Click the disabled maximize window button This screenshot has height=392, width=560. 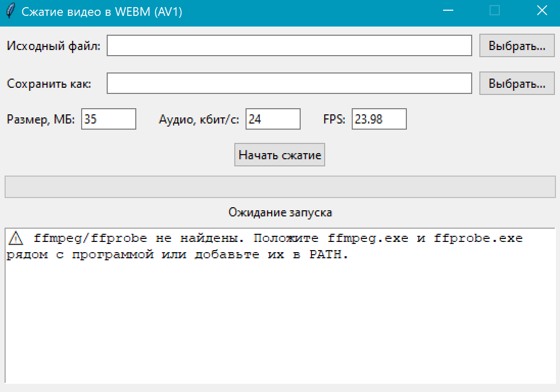pos(494,11)
